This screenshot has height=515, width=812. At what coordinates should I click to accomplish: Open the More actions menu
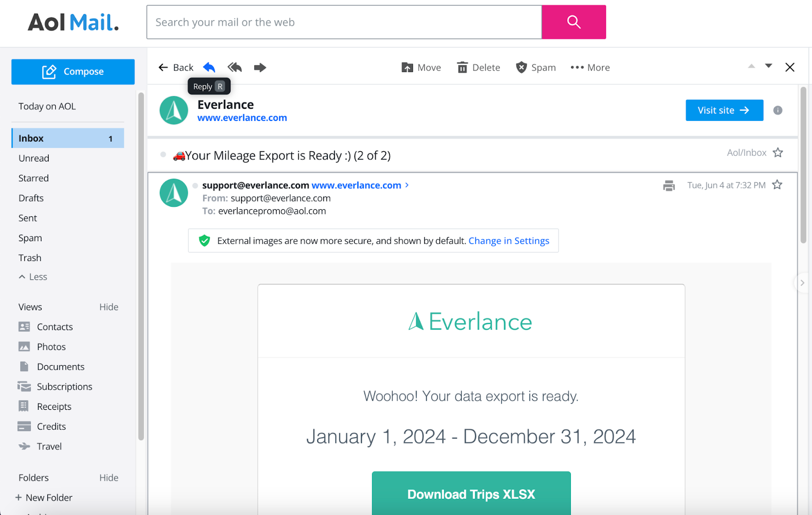(x=590, y=68)
